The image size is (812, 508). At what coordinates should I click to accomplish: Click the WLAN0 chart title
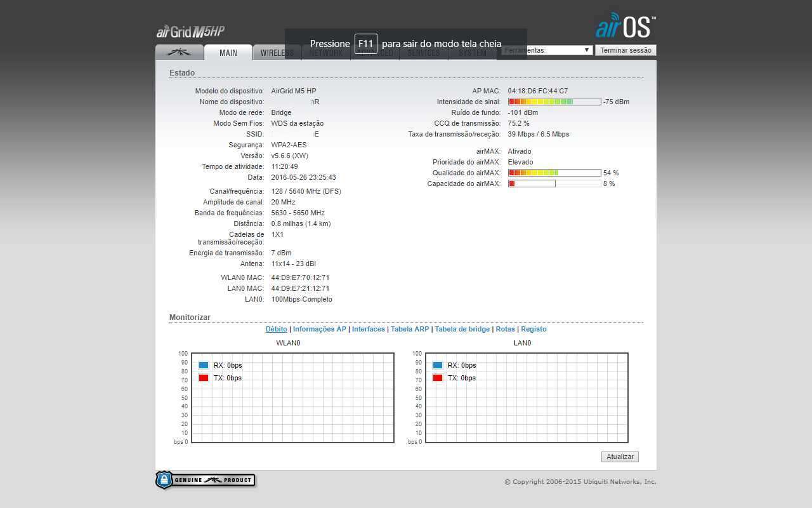tap(289, 343)
